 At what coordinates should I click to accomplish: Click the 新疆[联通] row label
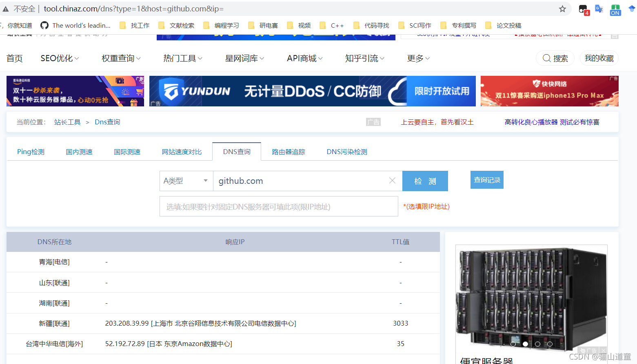pyautogui.click(x=54, y=323)
